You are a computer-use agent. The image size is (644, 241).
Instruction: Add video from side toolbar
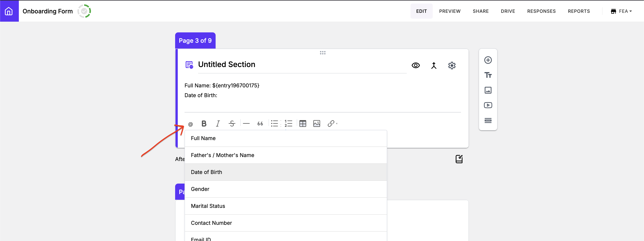pyautogui.click(x=488, y=105)
